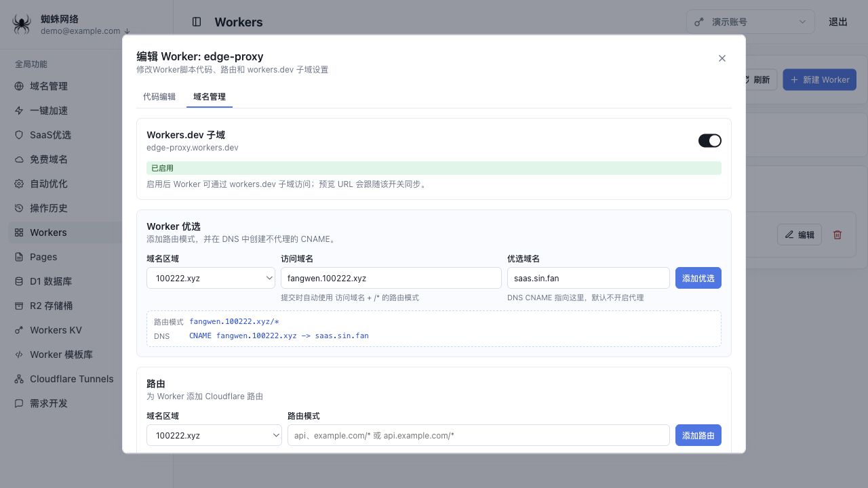Click the key icon in account selector
This screenshot has width=868, height=488.
[x=699, y=22]
